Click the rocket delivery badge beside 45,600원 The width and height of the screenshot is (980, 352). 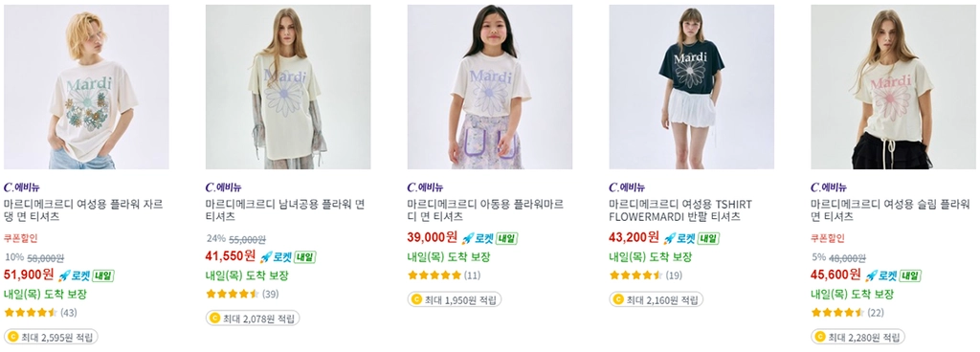pos(893,275)
